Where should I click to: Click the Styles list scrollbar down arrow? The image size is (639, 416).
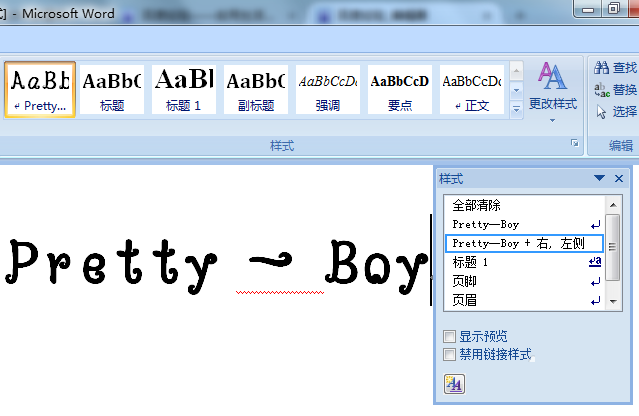[x=613, y=301]
